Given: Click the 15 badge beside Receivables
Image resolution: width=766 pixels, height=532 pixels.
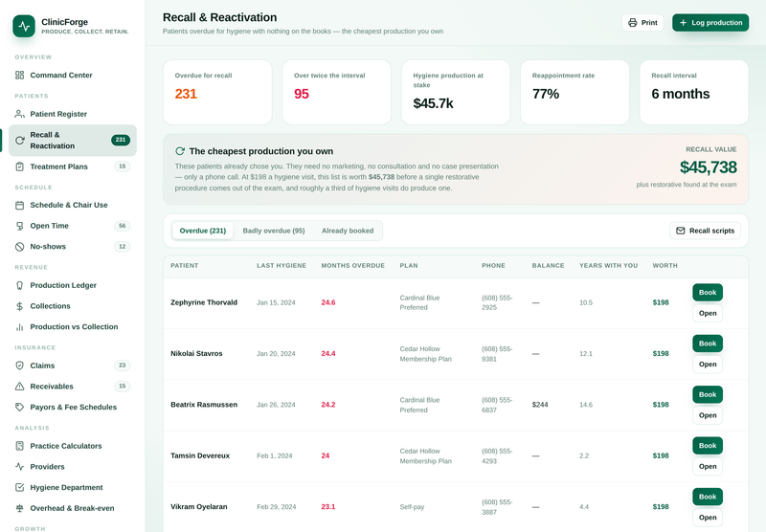Looking at the screenshot, I should tap(123, 386).
